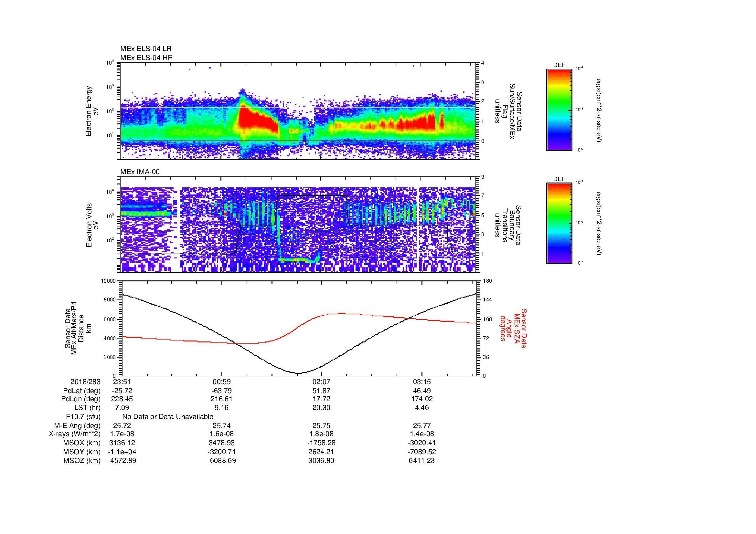Click the 'MEx ELS-04 HR' panel title
Image resolution: width=756 pixels, height=534 pixels.
click(146, 58)
